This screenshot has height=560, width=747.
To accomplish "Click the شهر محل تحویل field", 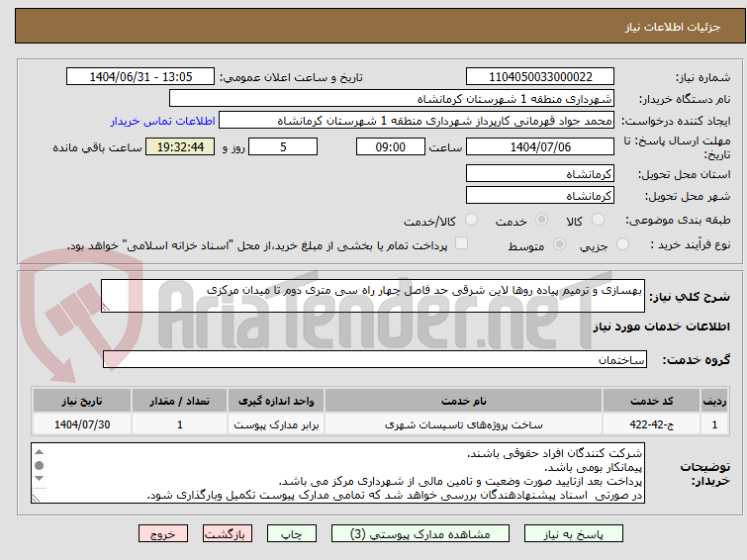I will pos(540,195).
